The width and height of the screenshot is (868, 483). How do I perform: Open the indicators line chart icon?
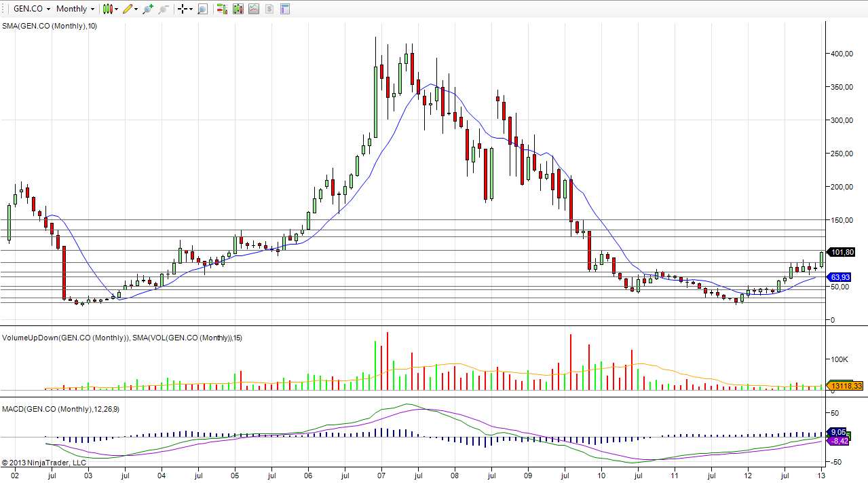(253, 9)
